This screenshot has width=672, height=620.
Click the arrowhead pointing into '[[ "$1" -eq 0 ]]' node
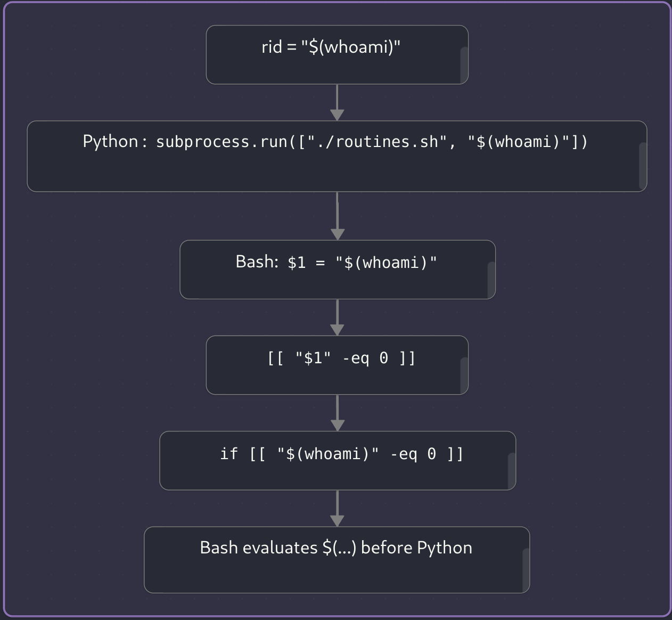[337, 330]
